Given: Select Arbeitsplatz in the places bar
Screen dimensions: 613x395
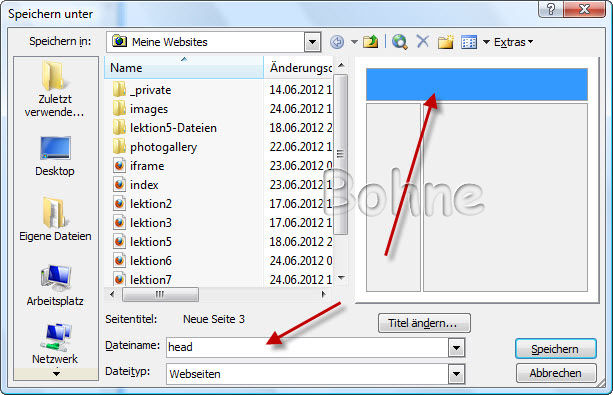Looking at the screenshot, I should (x=55, y=285).
